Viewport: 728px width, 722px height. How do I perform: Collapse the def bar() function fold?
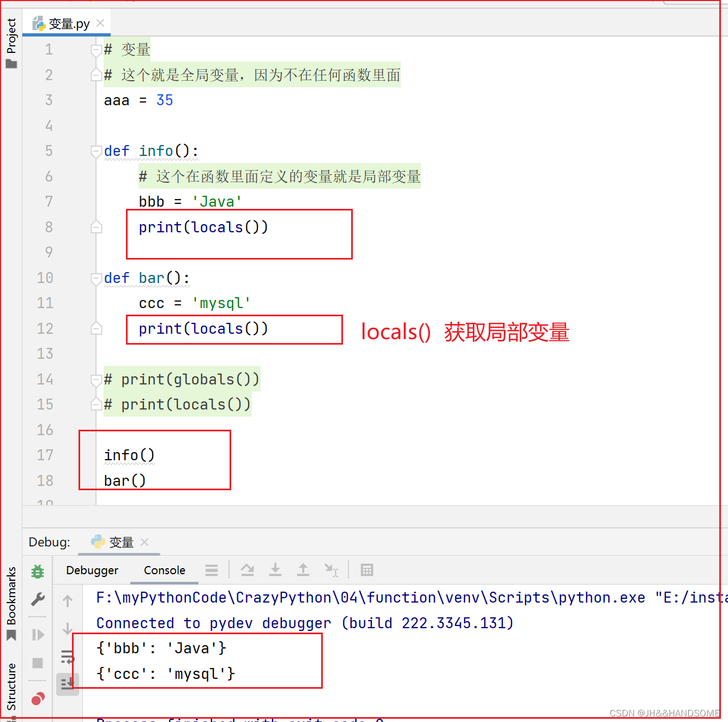(x=97, y=278)
